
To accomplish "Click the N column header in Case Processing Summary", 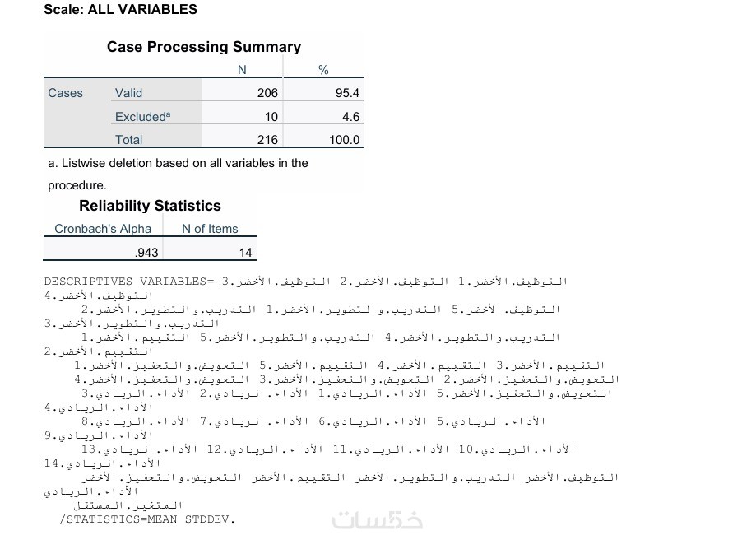I will point(242,70).
